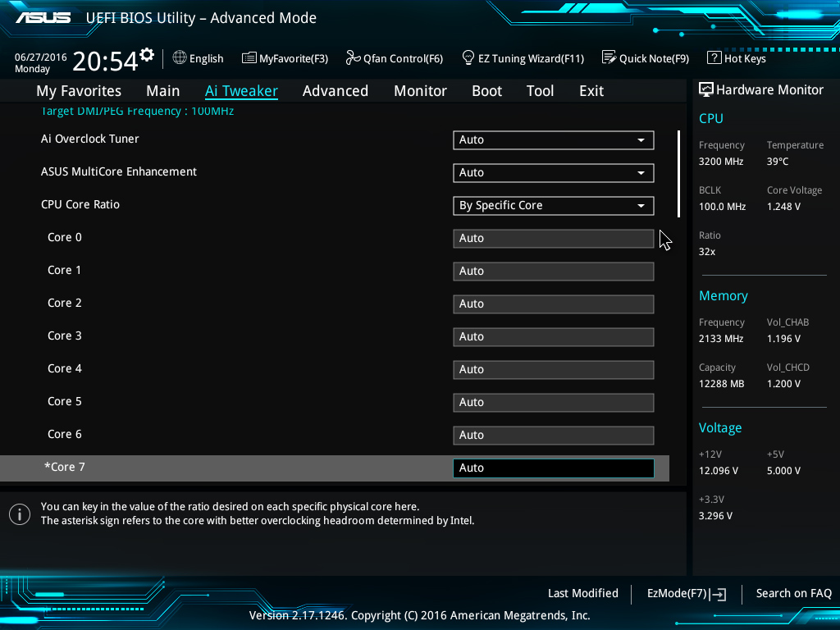Image resolution: width=840 pixels, height=630 pixels.
Task: Open the ASUS MultiCore Enhancement dropdown
Action: pos(554,172)
